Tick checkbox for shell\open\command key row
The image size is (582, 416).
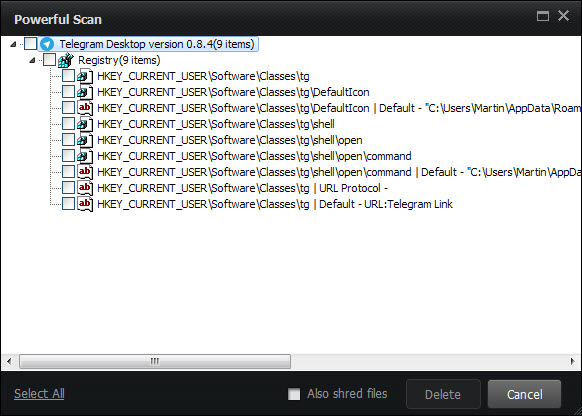(68, 156)
